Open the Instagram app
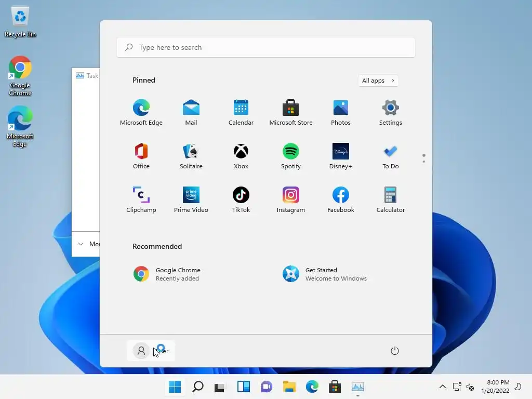 tap(291, 200)
